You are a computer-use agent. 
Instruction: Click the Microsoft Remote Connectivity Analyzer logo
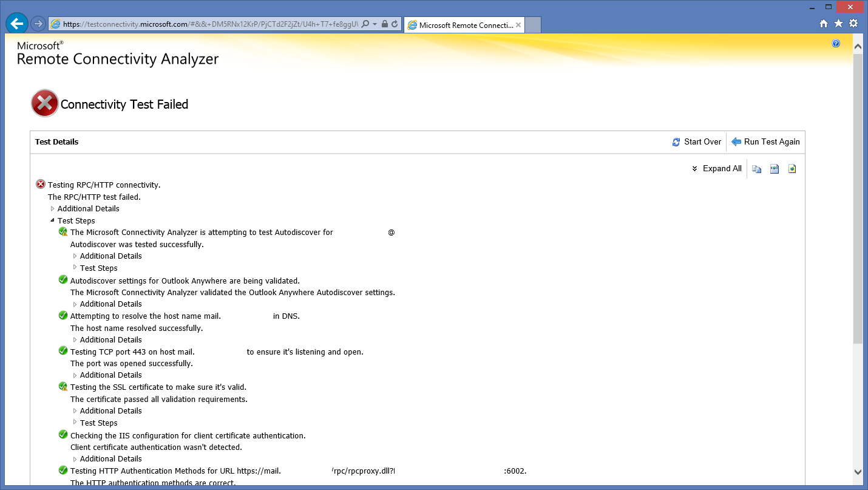(x=118, y=53)
